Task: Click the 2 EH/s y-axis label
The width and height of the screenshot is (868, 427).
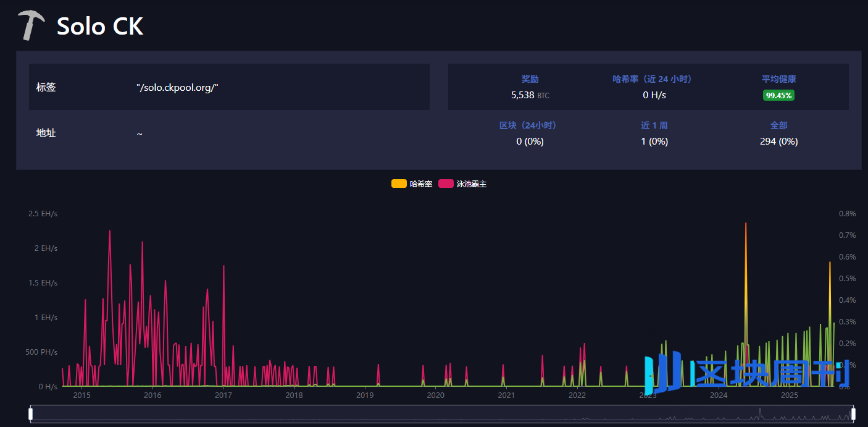Action: tap(45, 248)
